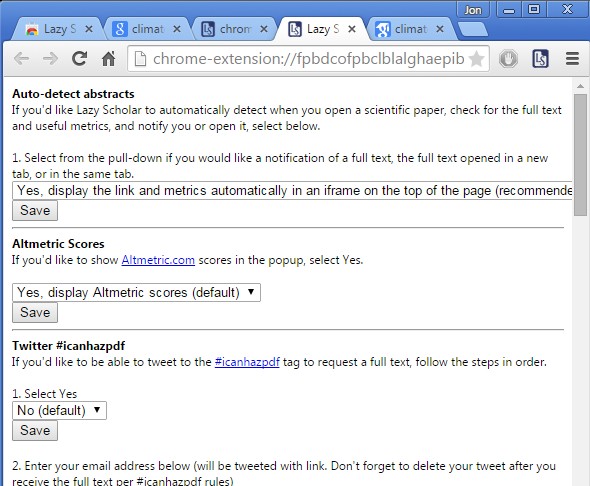Go back with the browser back arrow
590x486 pixels.
[x=21, y=59]
